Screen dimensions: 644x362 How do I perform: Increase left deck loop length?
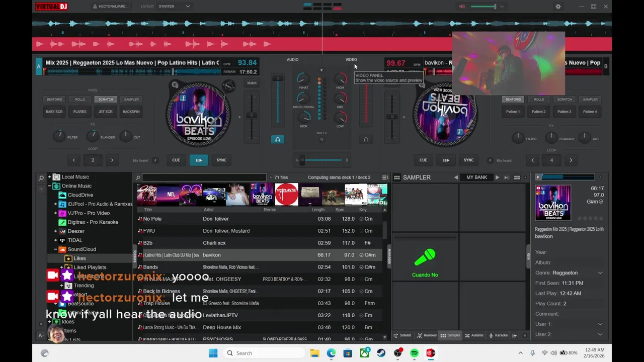point(112,160)
